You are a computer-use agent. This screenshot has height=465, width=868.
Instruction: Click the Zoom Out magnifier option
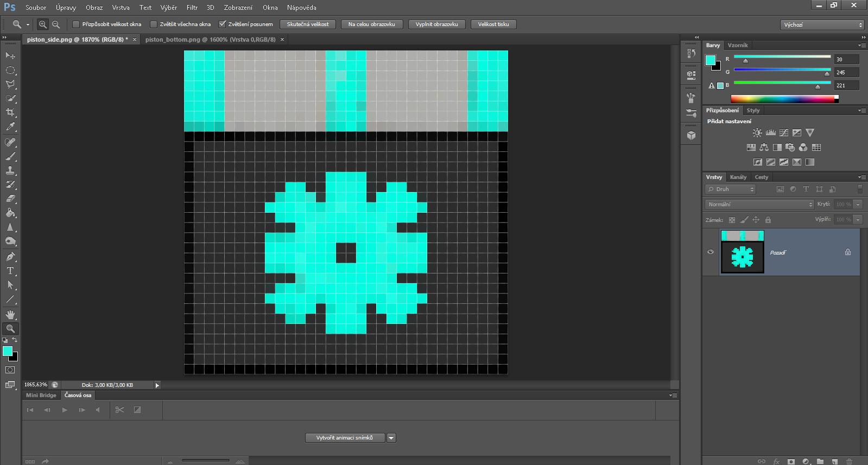[x=56, y=24]
